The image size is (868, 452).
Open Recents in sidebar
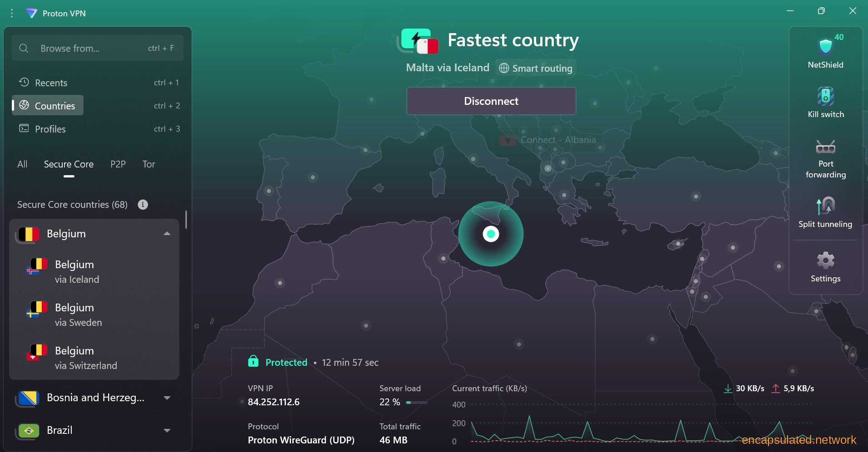(98, 83)
